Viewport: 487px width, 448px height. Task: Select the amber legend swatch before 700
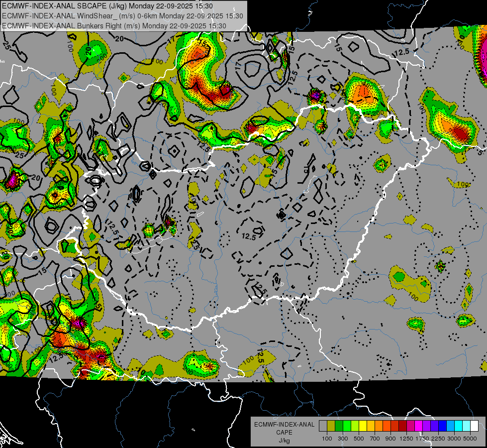[371, 426]
